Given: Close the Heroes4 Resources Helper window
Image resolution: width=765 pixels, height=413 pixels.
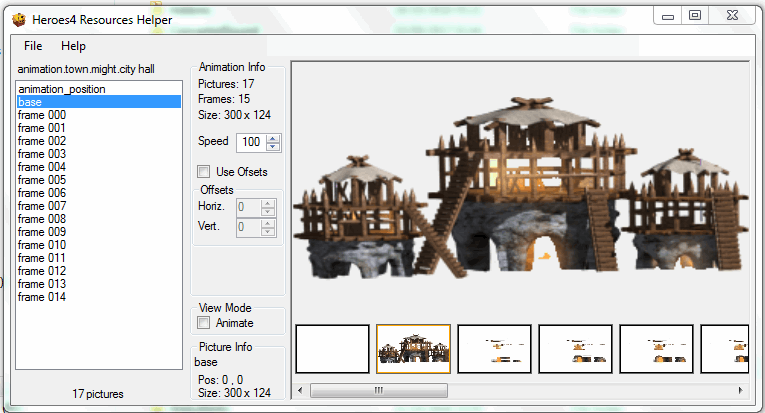Looking at the screenshot, I should pyautogui.click(x=732, y=16).
